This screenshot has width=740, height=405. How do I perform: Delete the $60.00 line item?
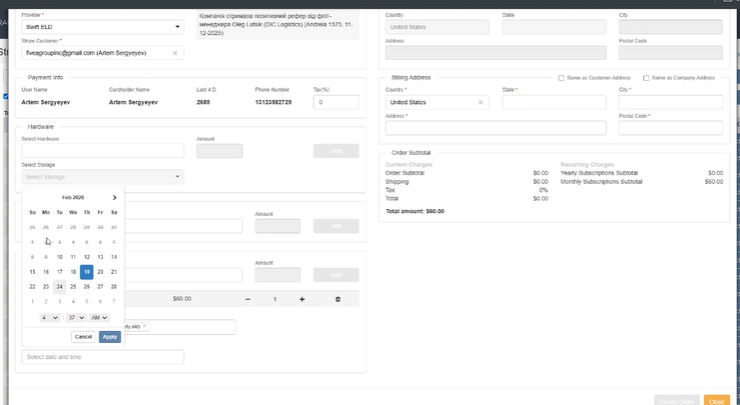click(337, 299)
